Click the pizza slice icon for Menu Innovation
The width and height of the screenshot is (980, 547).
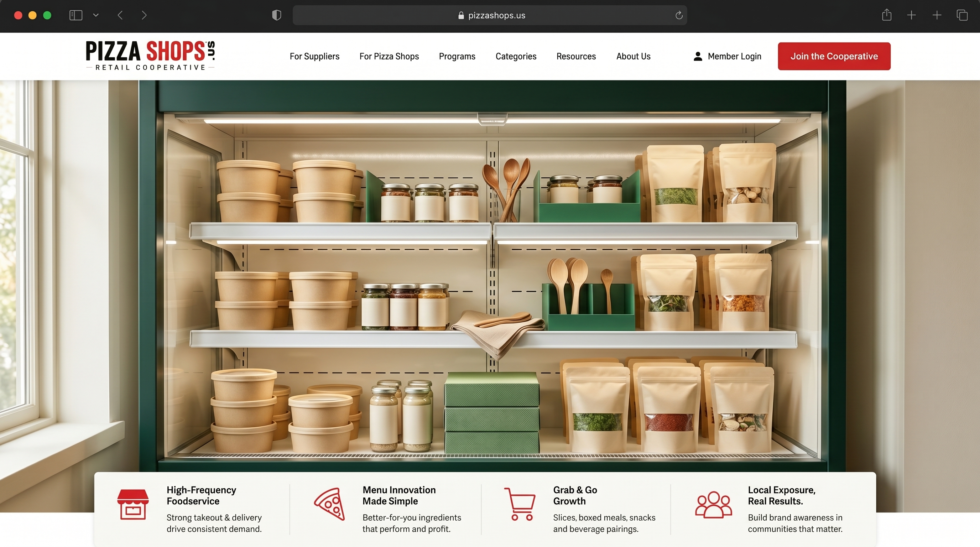(329, 504)
